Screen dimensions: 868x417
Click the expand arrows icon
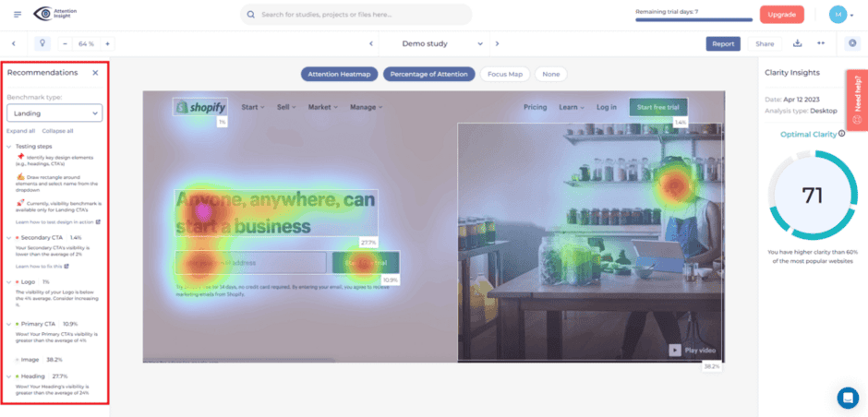tap(821, 43)
